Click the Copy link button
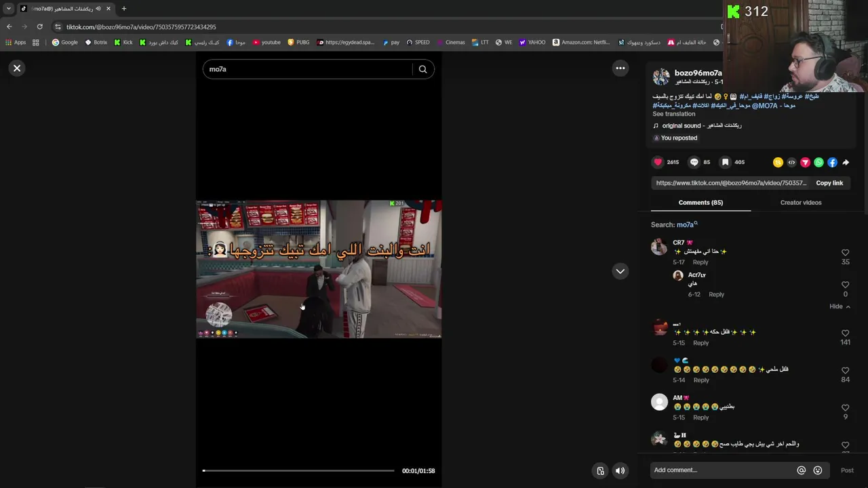This screenshot has height=488, width=868. pos(829,183)
